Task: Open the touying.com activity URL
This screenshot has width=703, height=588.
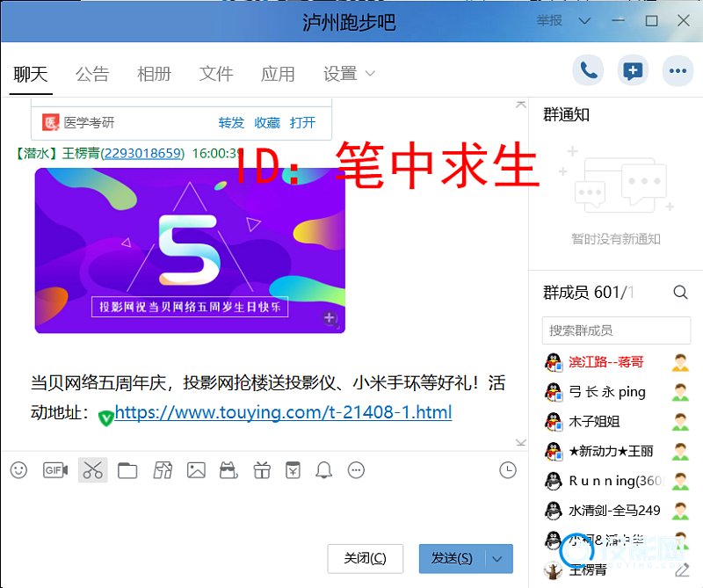Action: [x=283, y=412]
